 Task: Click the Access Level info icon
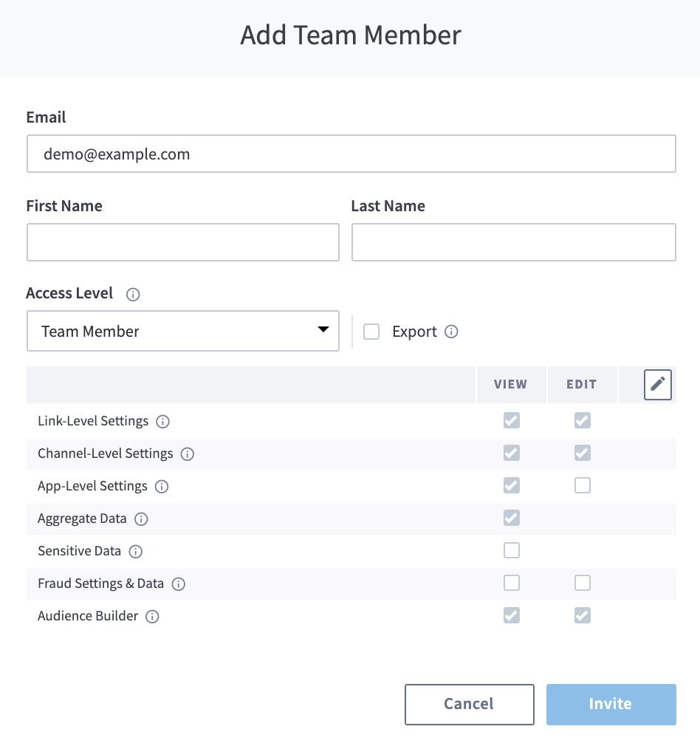(133, 295)
